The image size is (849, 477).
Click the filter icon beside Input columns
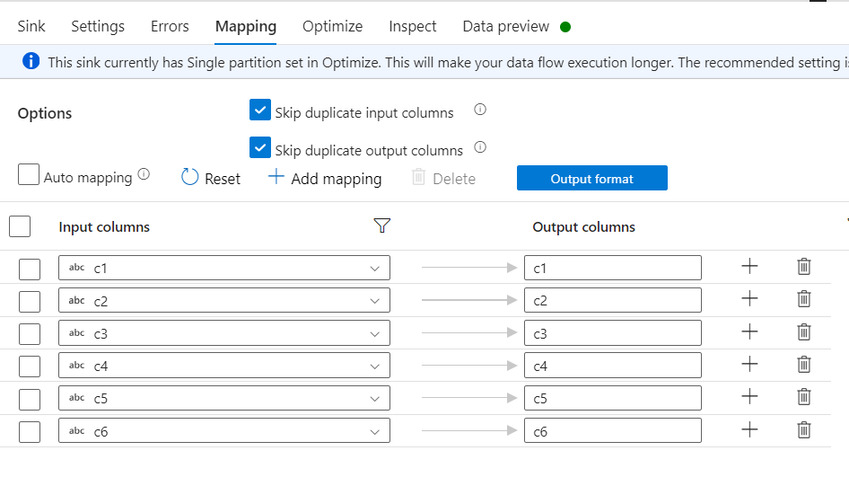click(382, 225)
